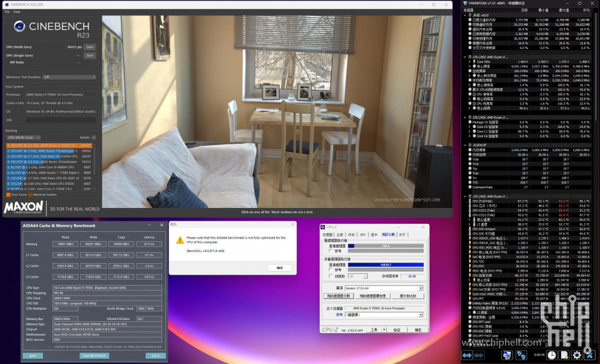Image resolution: width=600 pixels, height=364 pixels.
Task: Open the arrow next to CPU-Z 工具 button
Action: pos(384,330)
